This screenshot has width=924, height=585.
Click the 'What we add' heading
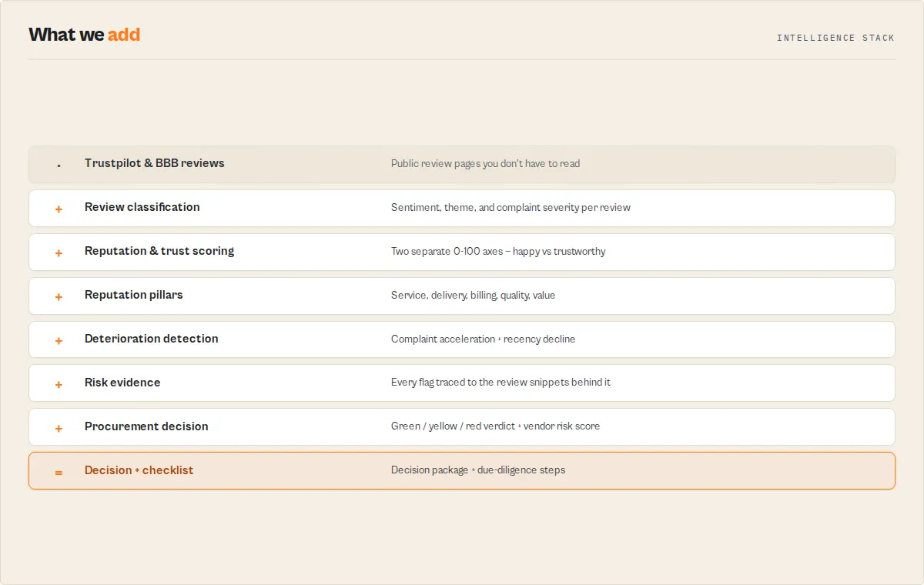tap(85, 35)
